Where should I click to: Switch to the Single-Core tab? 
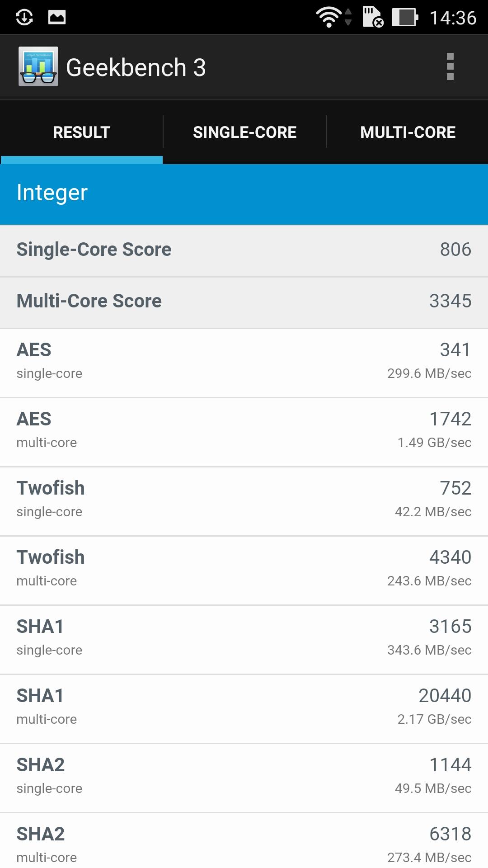(x=244, y=132)
